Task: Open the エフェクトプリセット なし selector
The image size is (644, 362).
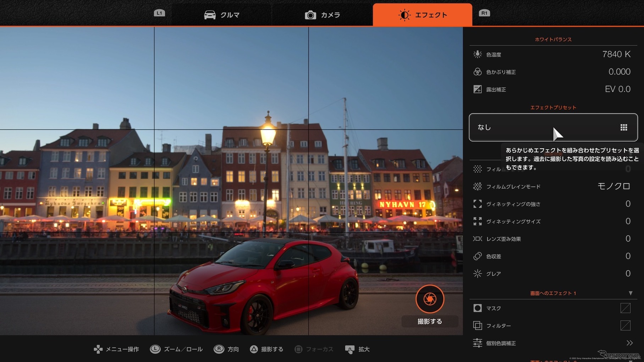Action: point(553,127)
